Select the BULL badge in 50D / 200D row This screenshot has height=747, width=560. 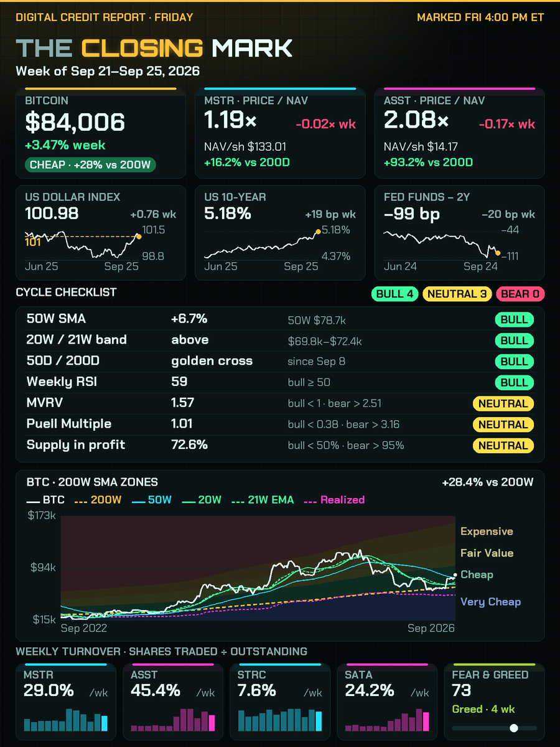514,362
